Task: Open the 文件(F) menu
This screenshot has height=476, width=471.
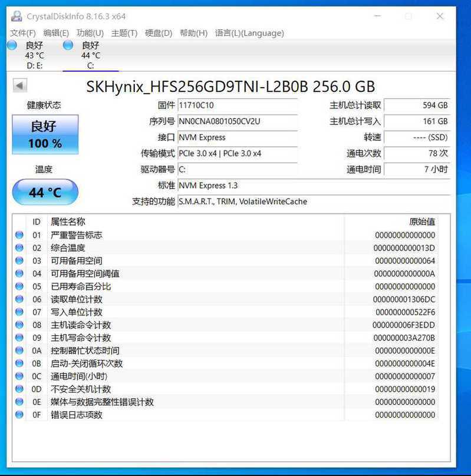Action: (23, 33)
